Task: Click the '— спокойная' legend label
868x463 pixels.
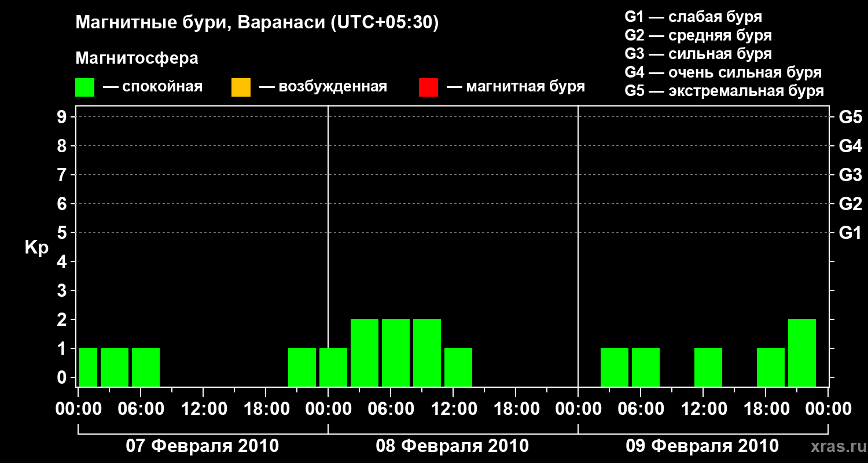Action: 153,87
